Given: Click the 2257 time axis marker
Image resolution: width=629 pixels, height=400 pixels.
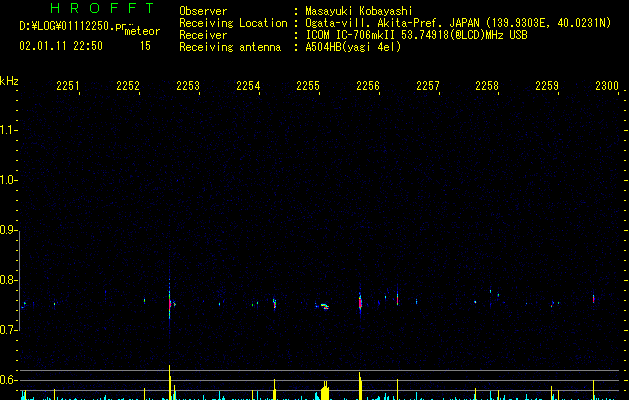Looking at the screenshot, I should click(428, 85).
